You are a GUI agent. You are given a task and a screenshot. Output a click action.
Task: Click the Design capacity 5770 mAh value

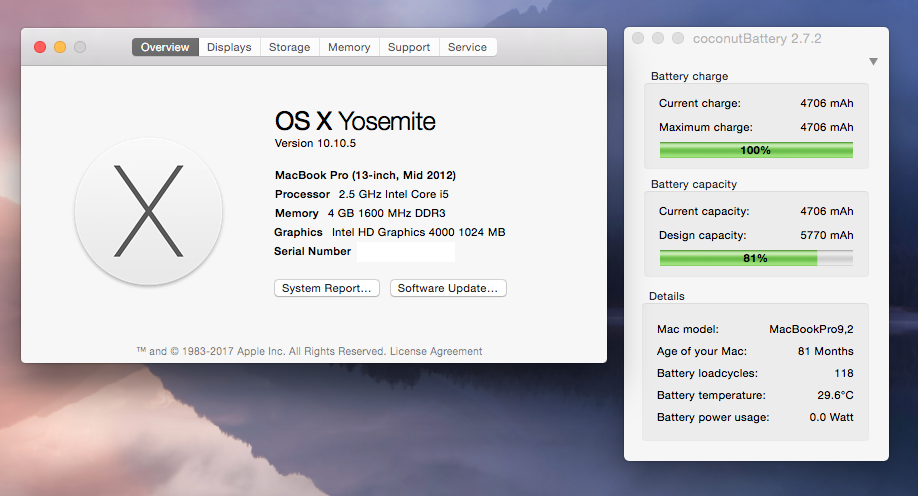click(x=827, y=235)
